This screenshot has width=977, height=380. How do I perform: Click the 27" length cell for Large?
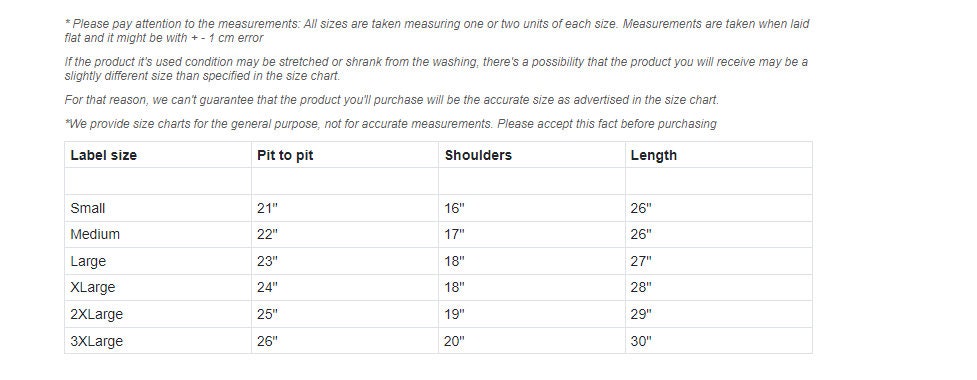point(641,261)
